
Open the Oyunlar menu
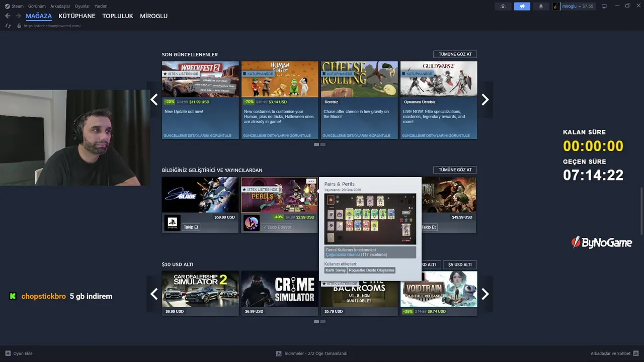[x=82, y=7]
